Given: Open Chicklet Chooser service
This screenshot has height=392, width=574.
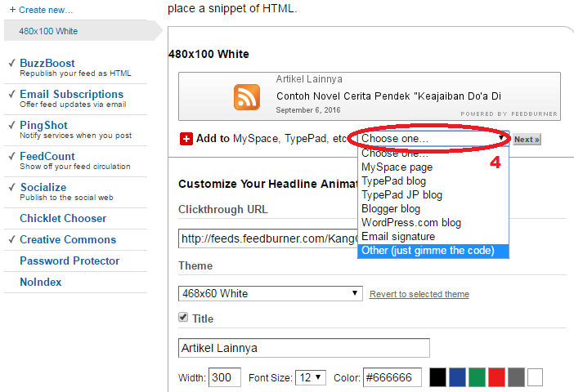Looking at the screenshot, I should (x=63, y=218).
